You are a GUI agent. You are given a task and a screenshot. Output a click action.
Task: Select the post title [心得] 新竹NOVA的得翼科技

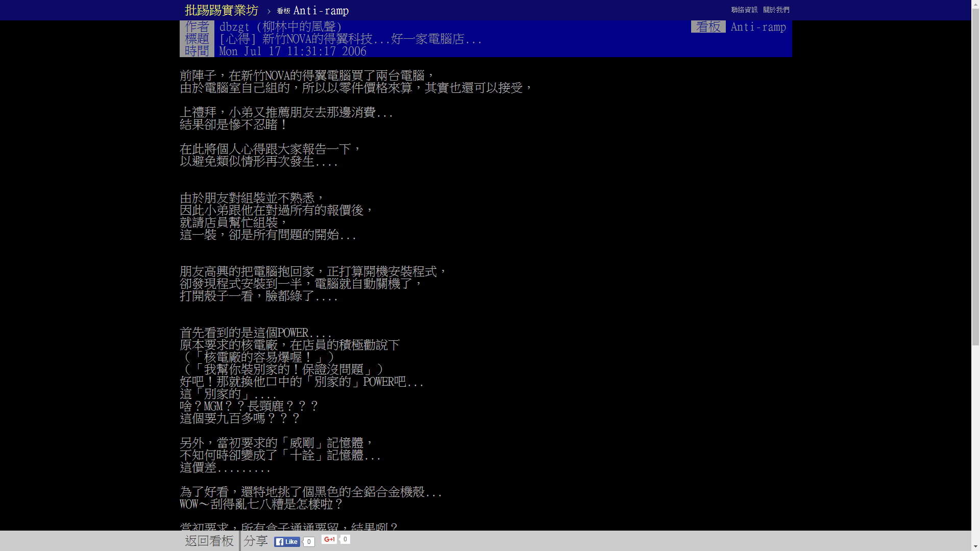pos(349,39)
